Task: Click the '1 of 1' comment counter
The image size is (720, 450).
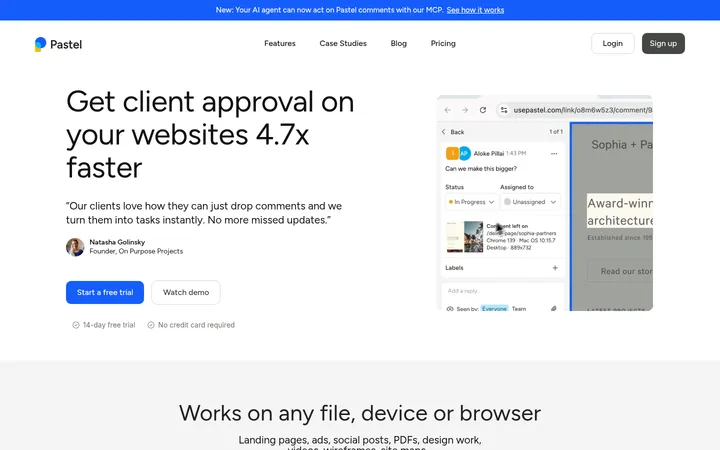Action: (556, 132)
